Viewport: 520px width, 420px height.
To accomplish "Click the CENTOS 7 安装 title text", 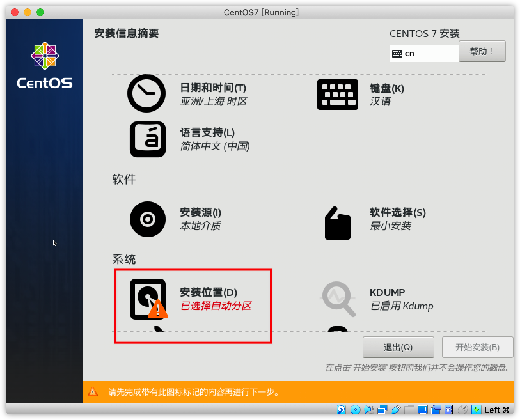I will tap(424, 34).
